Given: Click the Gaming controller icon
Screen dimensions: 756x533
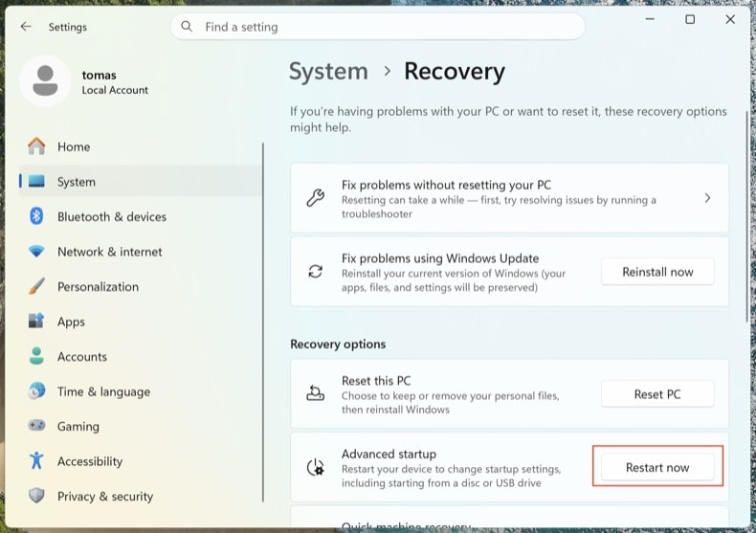Looking at the screenshot, I should click(x=36, y=426).
